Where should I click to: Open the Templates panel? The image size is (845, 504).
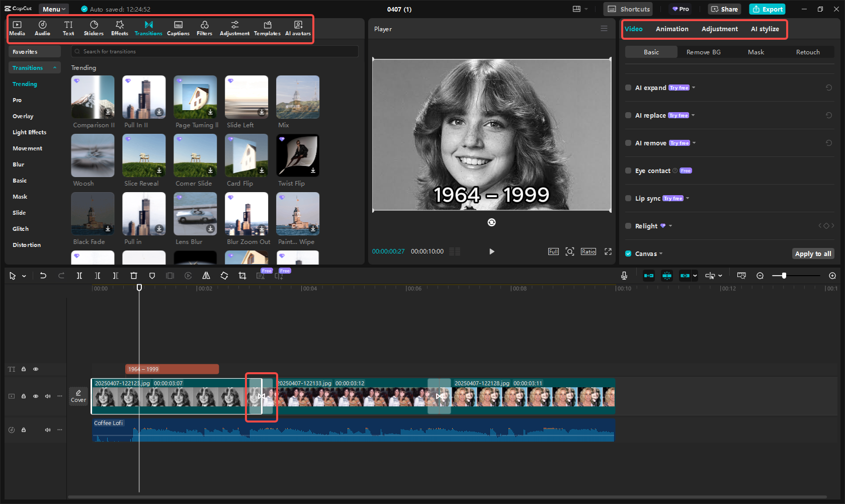click(x=267, y=28)
